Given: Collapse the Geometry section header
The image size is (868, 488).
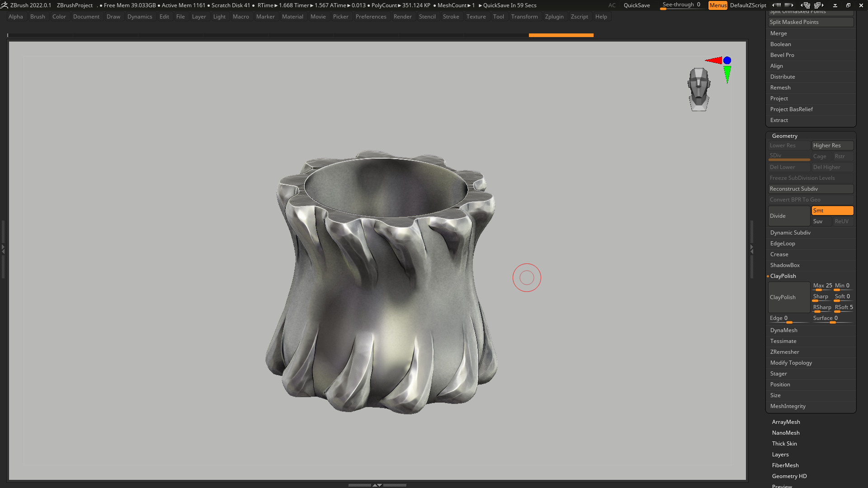Looking at the screenshot, I should 784,136.
